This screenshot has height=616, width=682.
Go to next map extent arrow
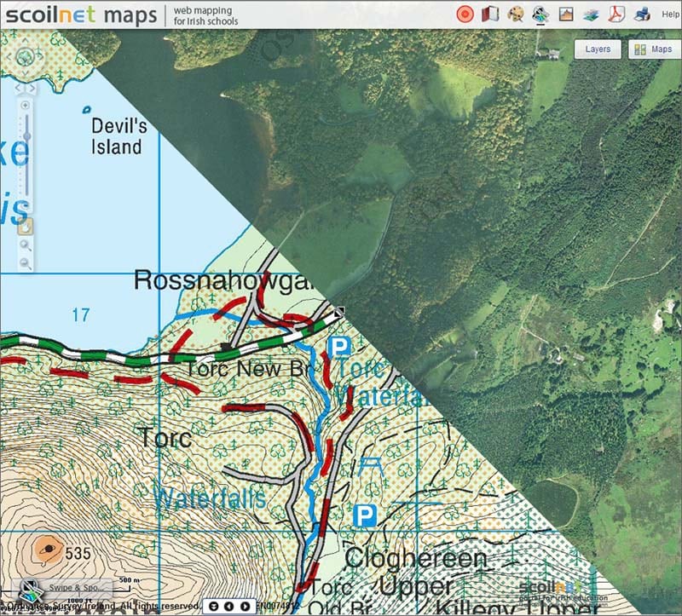(x=245, y=606)
